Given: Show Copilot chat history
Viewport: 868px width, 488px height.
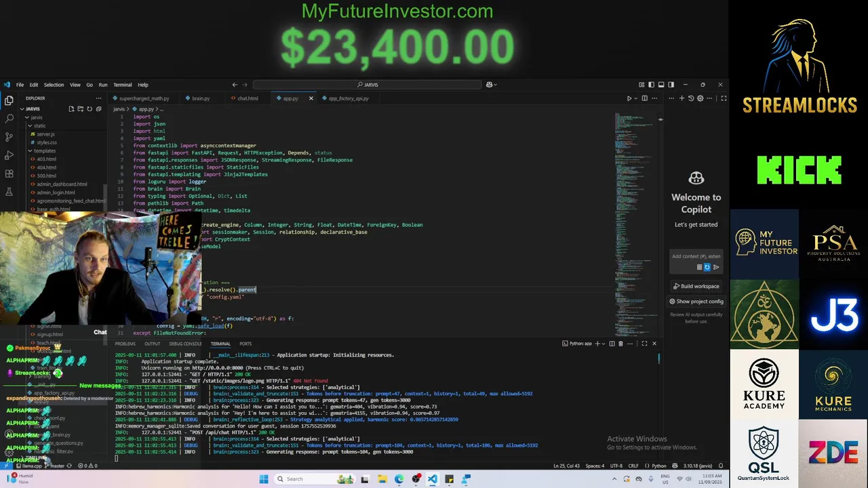Looking at the screenshot, I should click(x=691, y=98).
